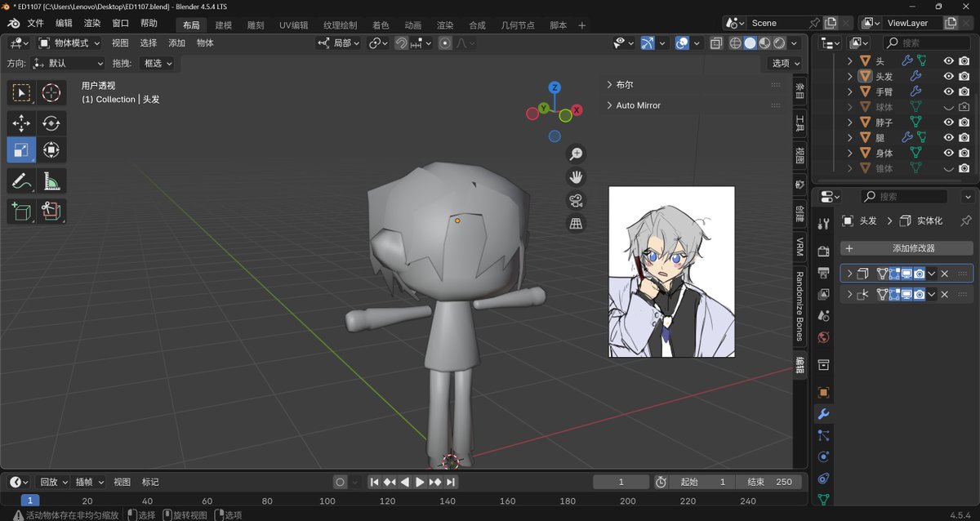Image resolution: width=980 pixels, height=521 pixels.
Task: Select material preview shading
Action: pyautogui.click(x=764, y=43)
